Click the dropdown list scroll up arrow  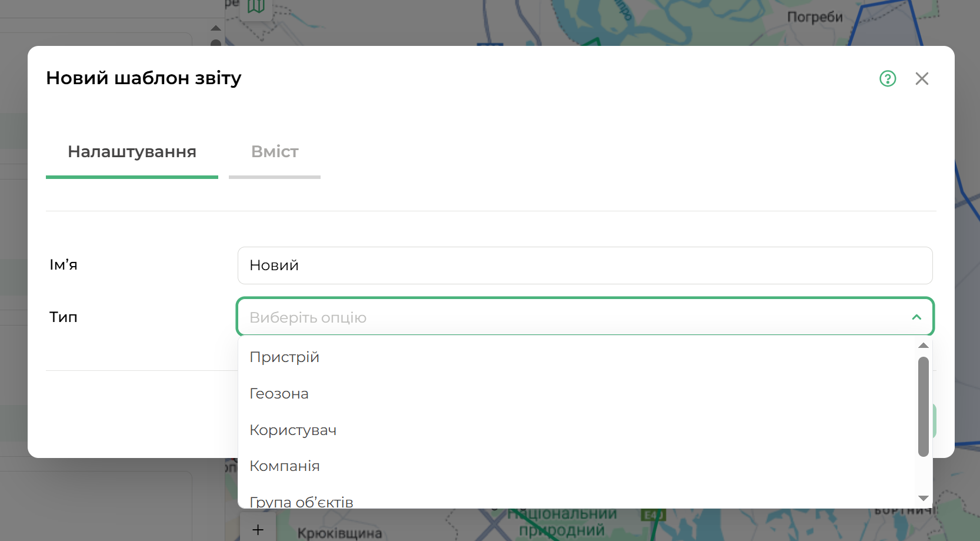[x=924, y=346]
